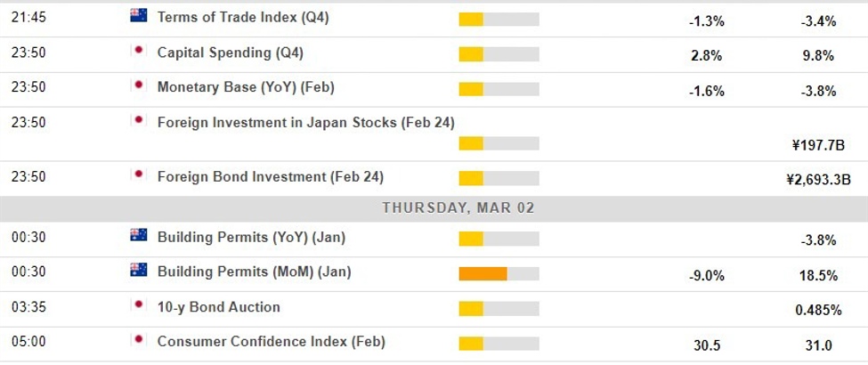Click Japan flag beside Monetary Base row

[x=138, y=85]
